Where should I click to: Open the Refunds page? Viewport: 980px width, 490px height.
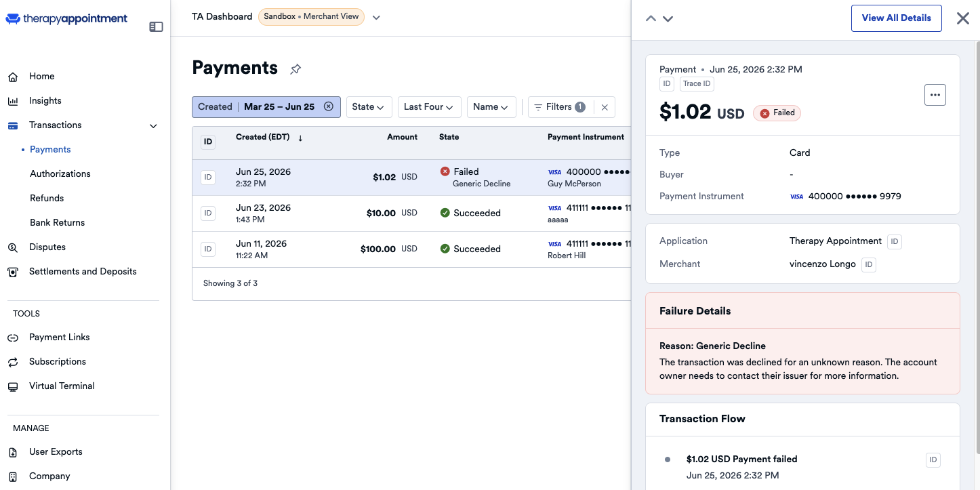(x=47, y=199)
